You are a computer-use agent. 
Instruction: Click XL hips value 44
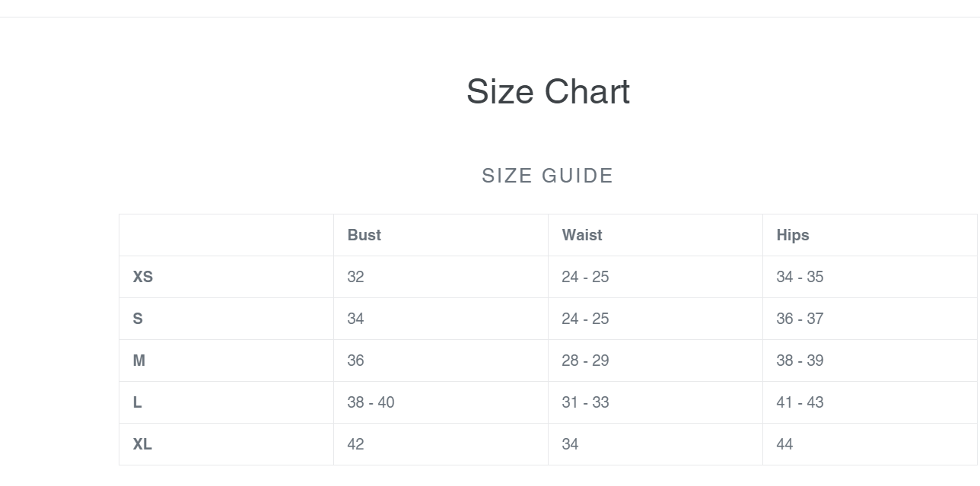pos(784,444)
